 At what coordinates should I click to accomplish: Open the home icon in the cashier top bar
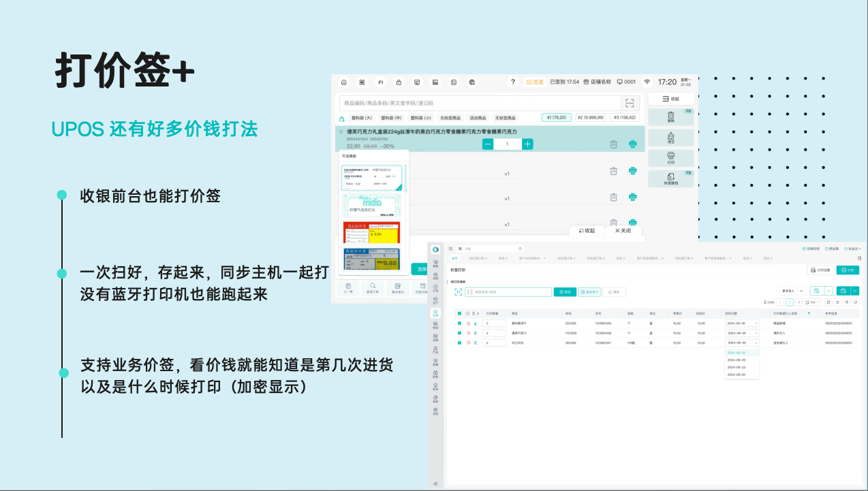coord(344,82)
